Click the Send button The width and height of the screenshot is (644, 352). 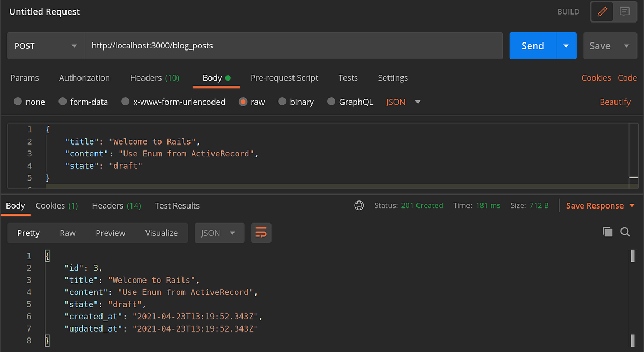[532, 46]
